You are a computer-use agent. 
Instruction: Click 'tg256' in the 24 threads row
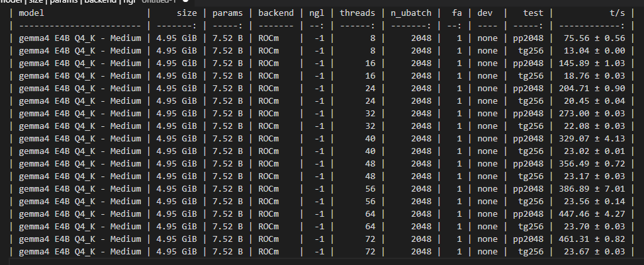point(531,101)
